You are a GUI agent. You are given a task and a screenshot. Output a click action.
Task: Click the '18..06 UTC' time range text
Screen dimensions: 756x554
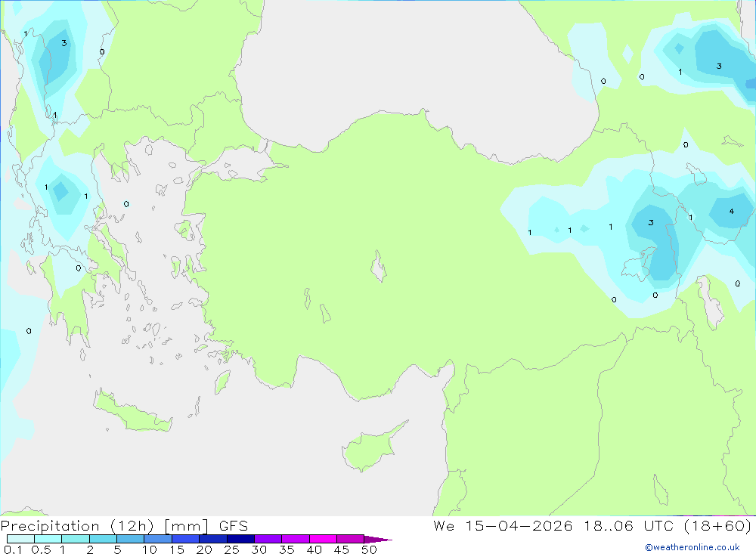628,525
